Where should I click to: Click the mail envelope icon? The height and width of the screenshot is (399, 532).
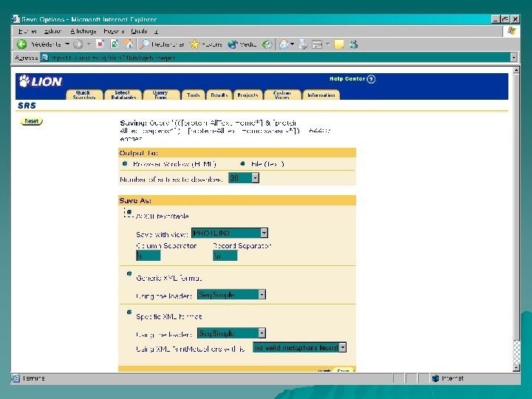(284, 44)
